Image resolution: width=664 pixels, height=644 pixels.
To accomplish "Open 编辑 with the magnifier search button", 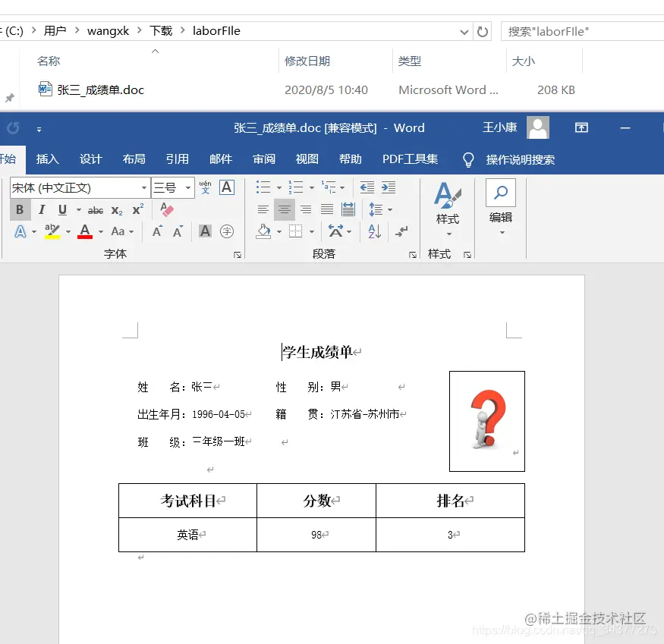I will pos(500,194).
